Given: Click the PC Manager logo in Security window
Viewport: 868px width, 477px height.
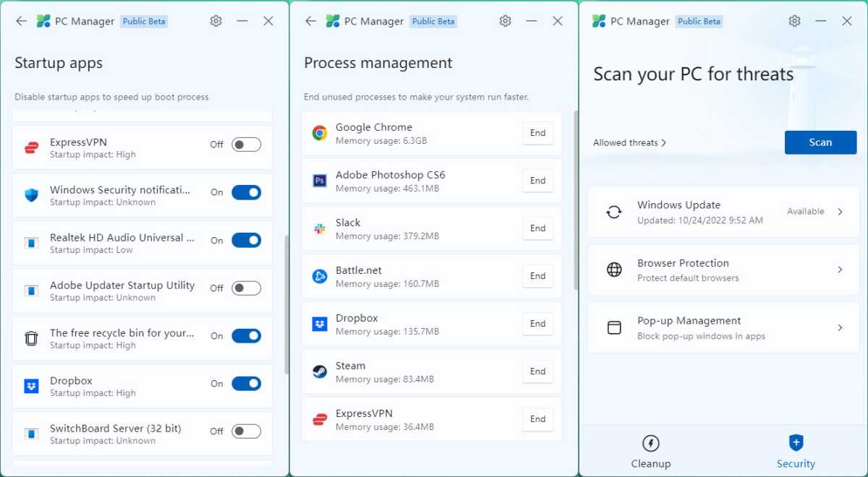Looking at the screenshot, I should [x=599, y=21].
